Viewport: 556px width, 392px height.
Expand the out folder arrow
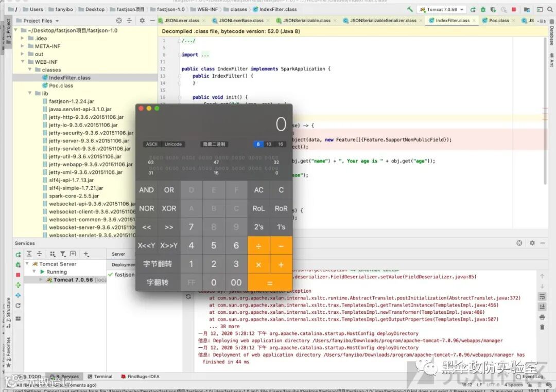[22, 54]
